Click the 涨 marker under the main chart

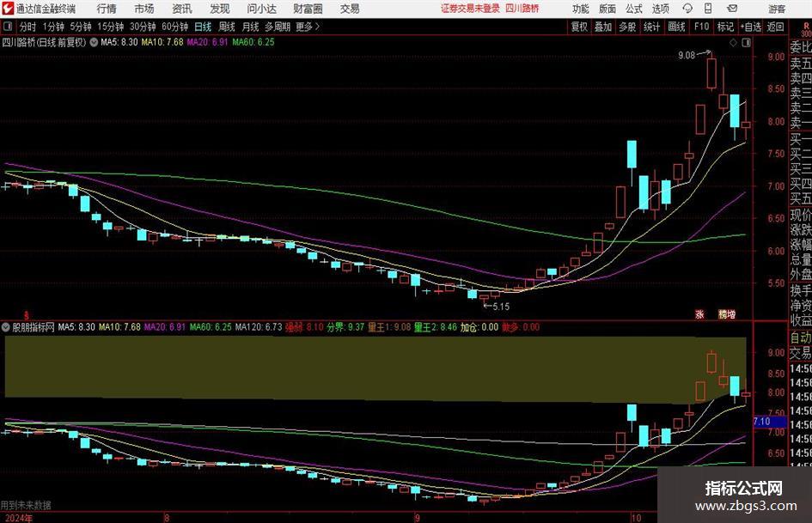click(x=699, y=313)
